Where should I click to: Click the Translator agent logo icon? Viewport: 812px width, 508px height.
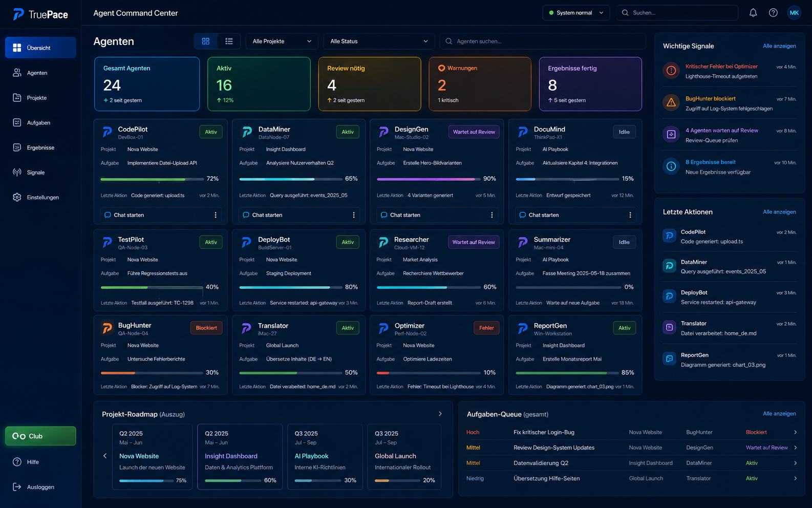(x=246, y=328)
